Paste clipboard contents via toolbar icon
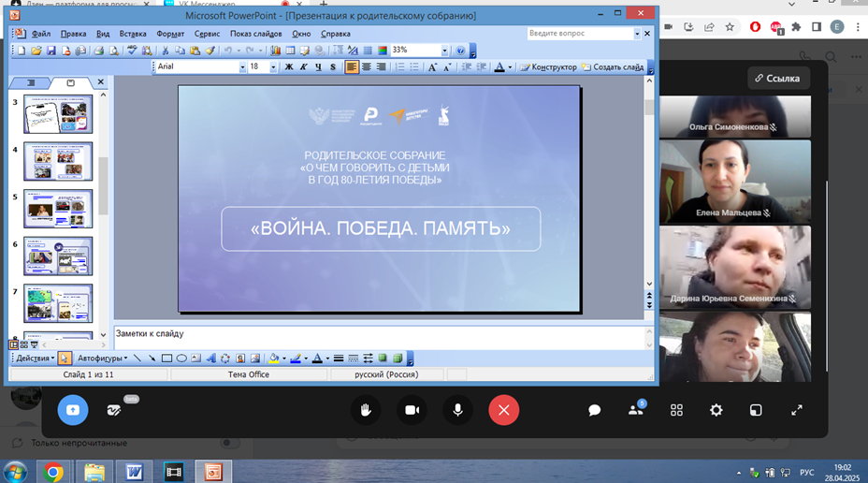 pos(195,51)
